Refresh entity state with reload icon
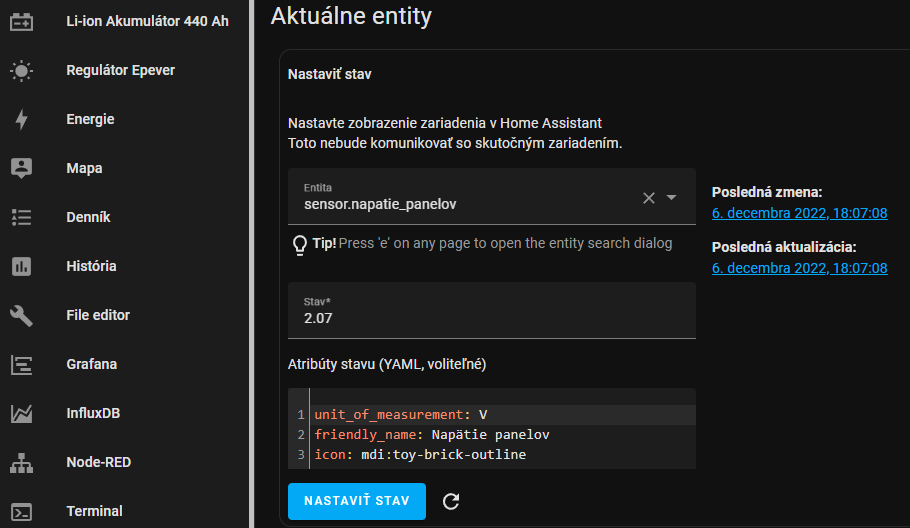This screenshot has width=910, height=528. point(451,502)
